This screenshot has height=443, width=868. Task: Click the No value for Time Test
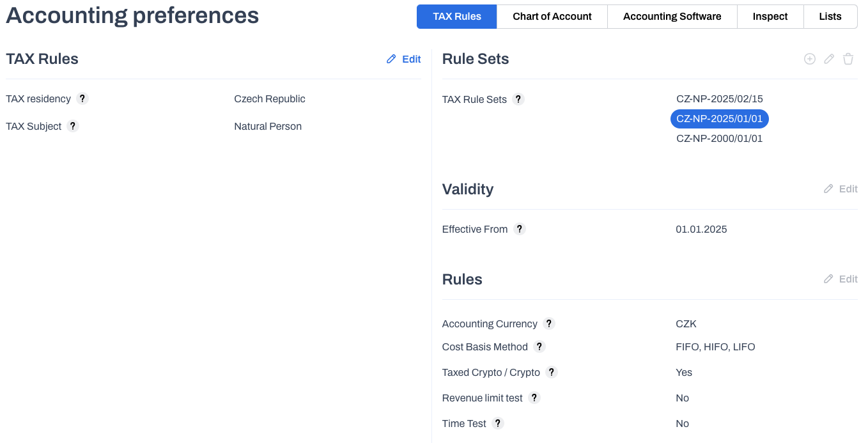click(683, 424)
